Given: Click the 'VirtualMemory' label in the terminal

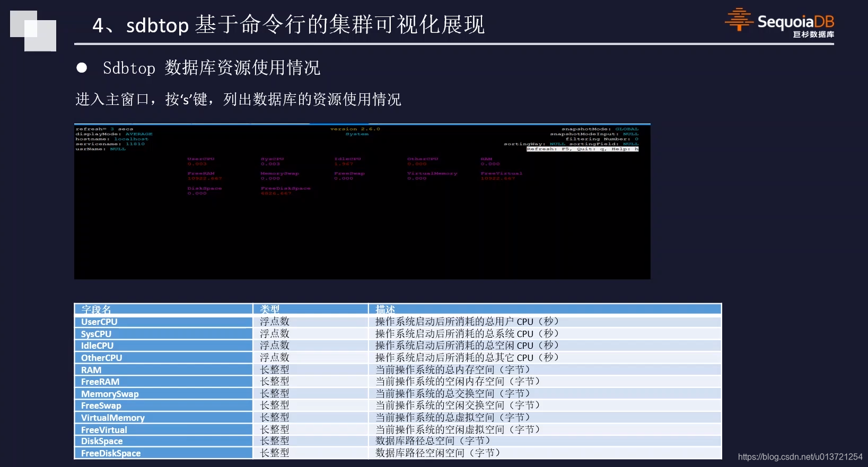Looking at the screenshot, I should [432, 173].
